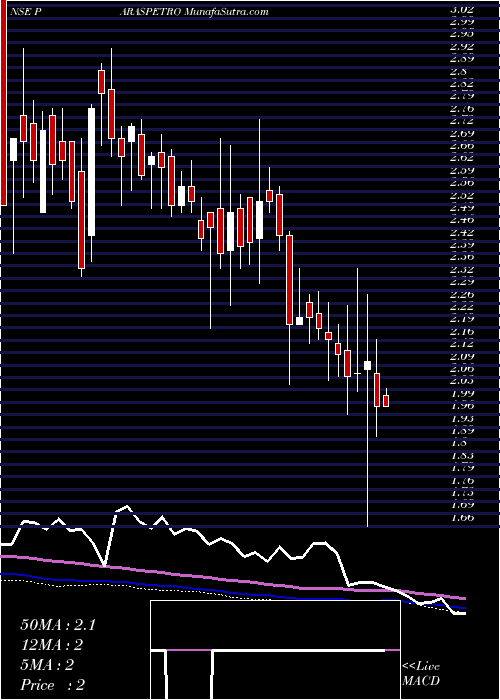The image size is (500, 700).
Task: Click the doji cross candle near 2.06
Action: pyautogui.click(x=357, y=373)
